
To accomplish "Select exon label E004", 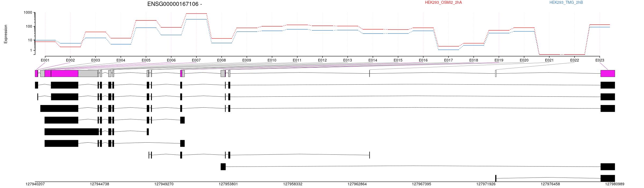I will coord(121,60).
